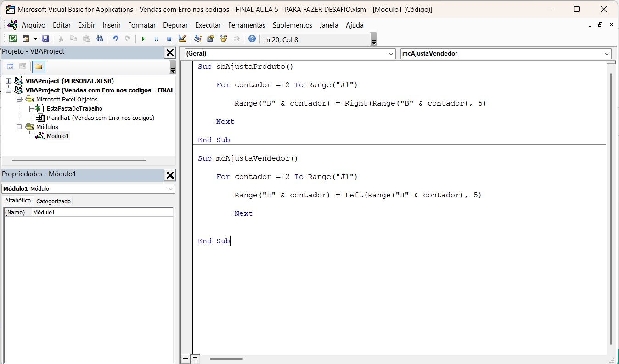
Task: Collapse the Microsoft Excel Objetos folder
Action: [19, 99]
